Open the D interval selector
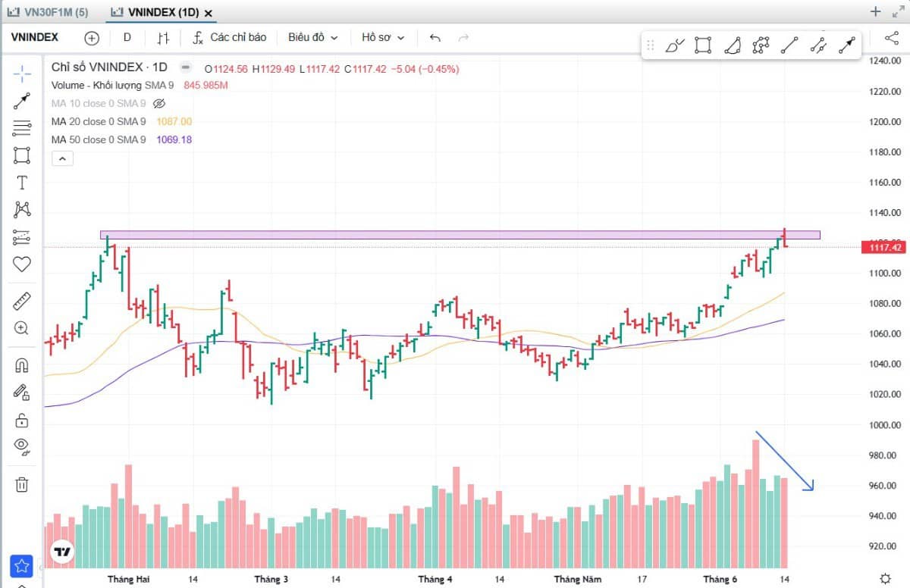Screen dimensions: 910x588 pyautogui.click(x=127, y=37)
